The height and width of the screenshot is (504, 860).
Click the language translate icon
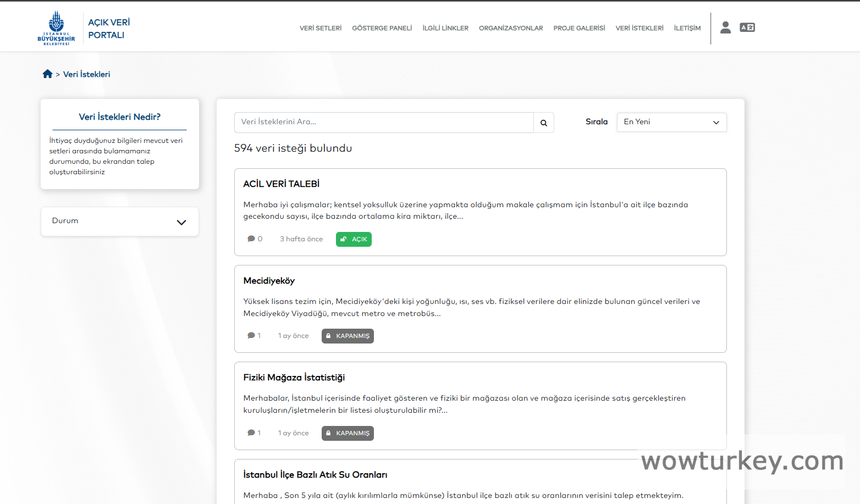[x=747, y=27]
